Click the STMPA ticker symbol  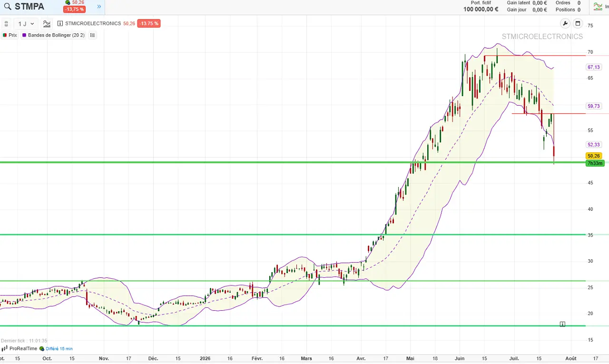tap(29, 7)
